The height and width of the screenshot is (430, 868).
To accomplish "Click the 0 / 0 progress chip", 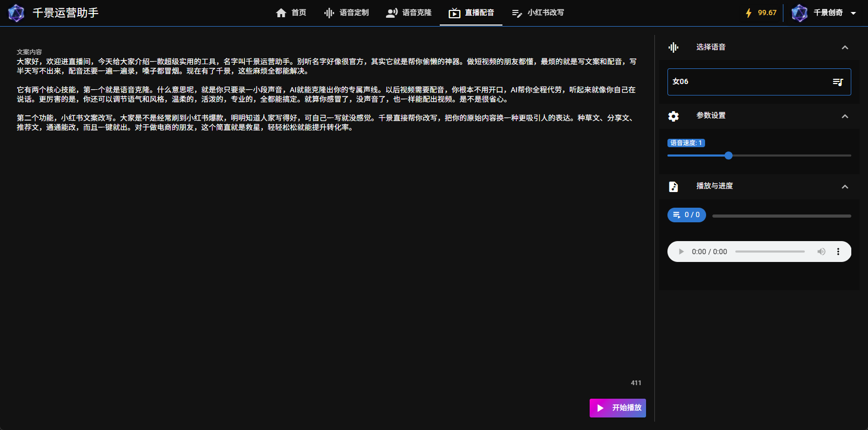I will [687, 215].
